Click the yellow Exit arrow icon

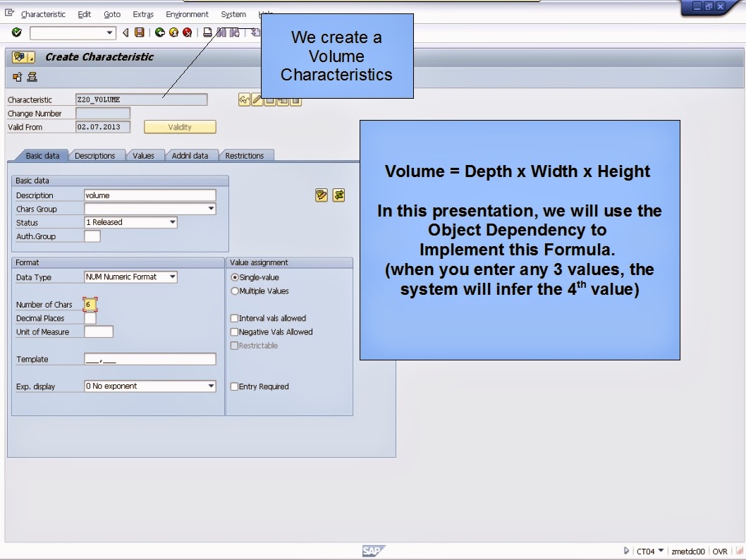[173, 32]
